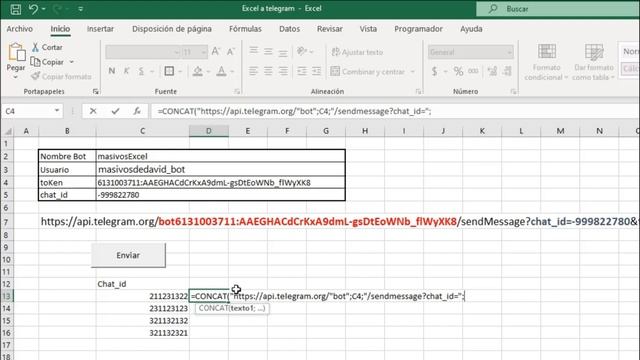This screenshot has width=640, height=360.
Task: Align text left icon
Action: coord(253,71)
